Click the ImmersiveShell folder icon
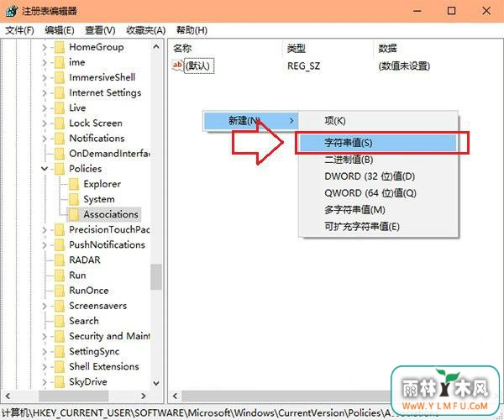Screen dimensions: 504x420 (60, 77)
